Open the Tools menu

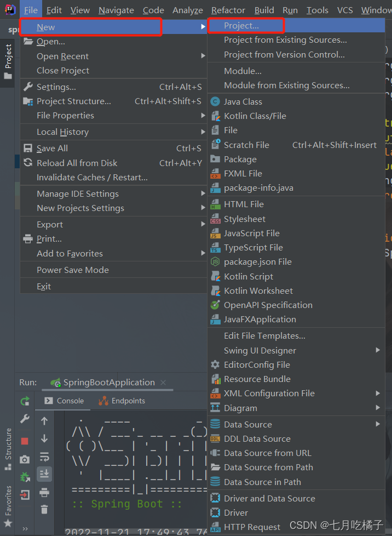click(x=317, y=10)
